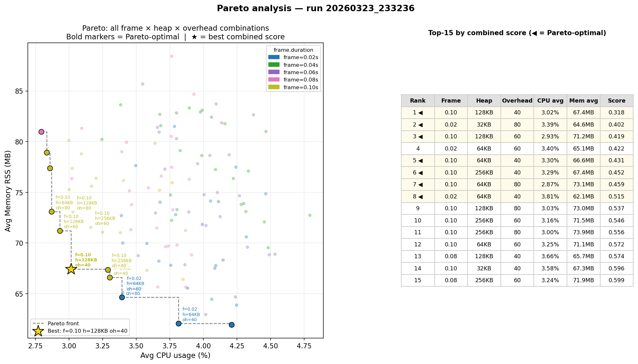This screenshot has width=638, height=364.
Task: Click the pink Pareto point at top left
Action: (41, 131)
